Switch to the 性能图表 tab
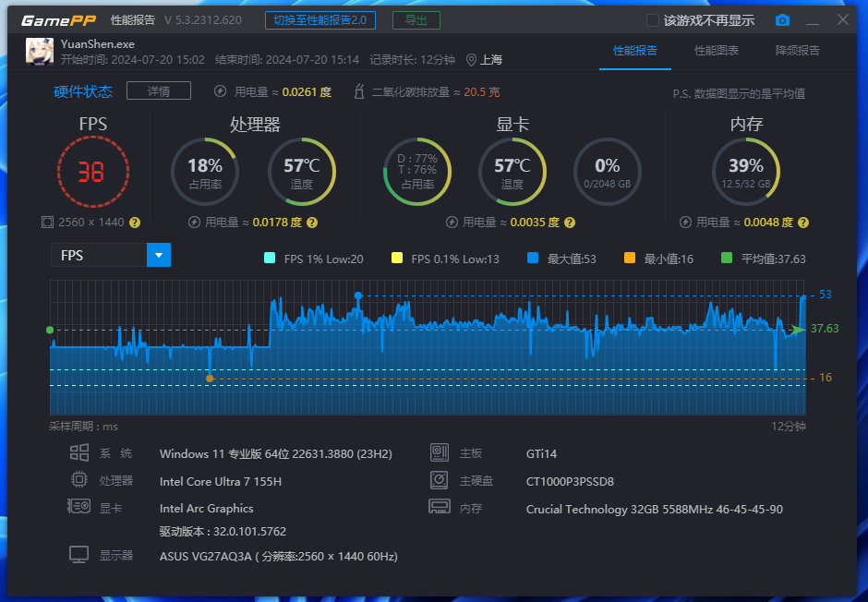This screenshot has height=602, width=868. pyautogui.click(x=717, y=51)
